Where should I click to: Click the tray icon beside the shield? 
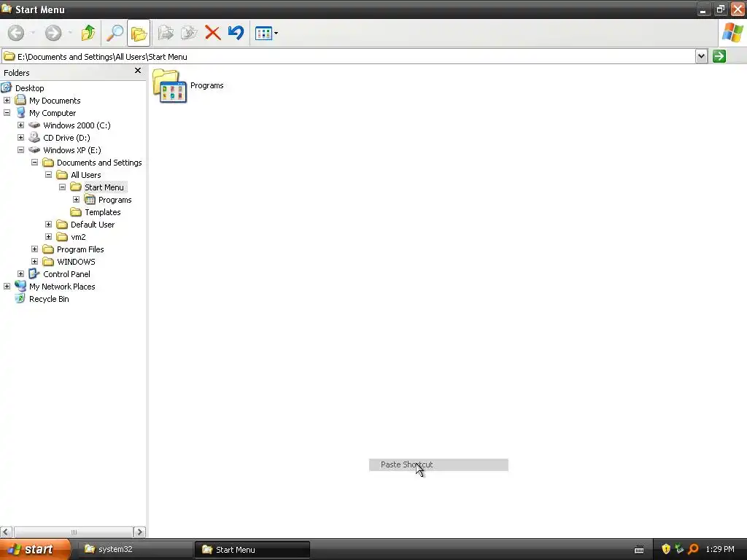(x=679, y=549)
